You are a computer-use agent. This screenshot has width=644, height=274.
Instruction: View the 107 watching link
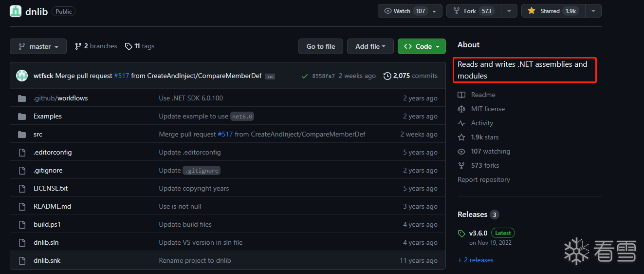click(484, 151)
